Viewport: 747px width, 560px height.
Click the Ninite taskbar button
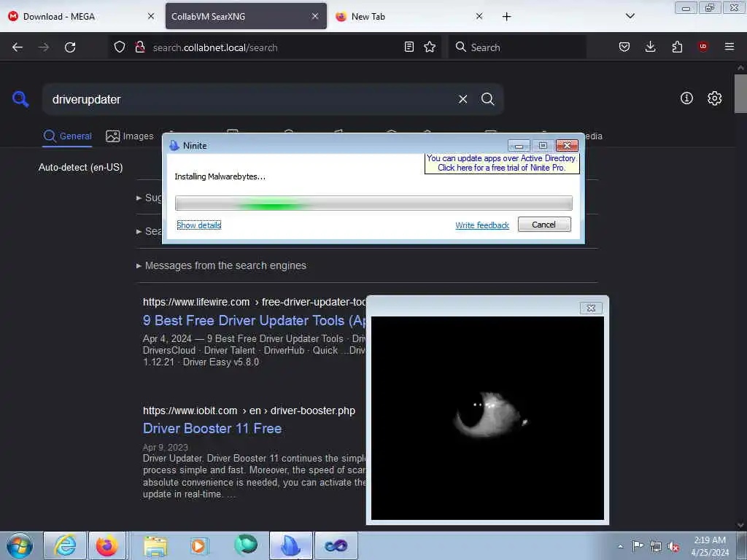pos(290,545)
